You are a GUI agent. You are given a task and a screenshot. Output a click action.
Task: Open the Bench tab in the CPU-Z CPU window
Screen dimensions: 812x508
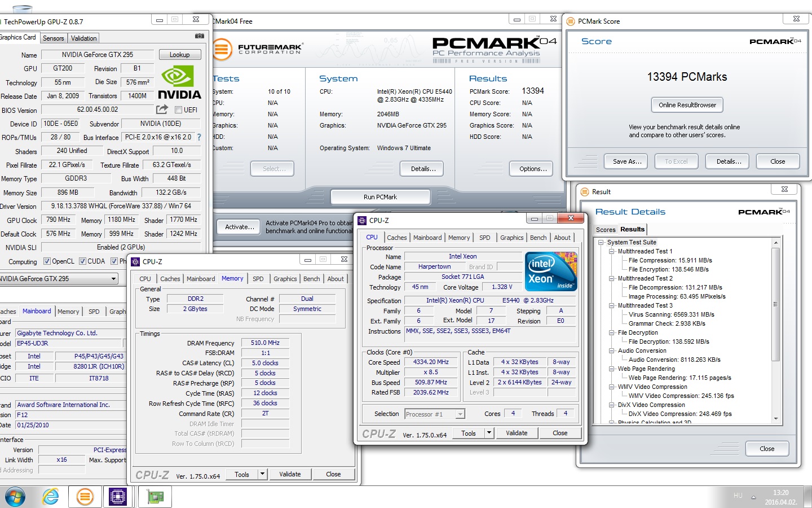point(539,238)
